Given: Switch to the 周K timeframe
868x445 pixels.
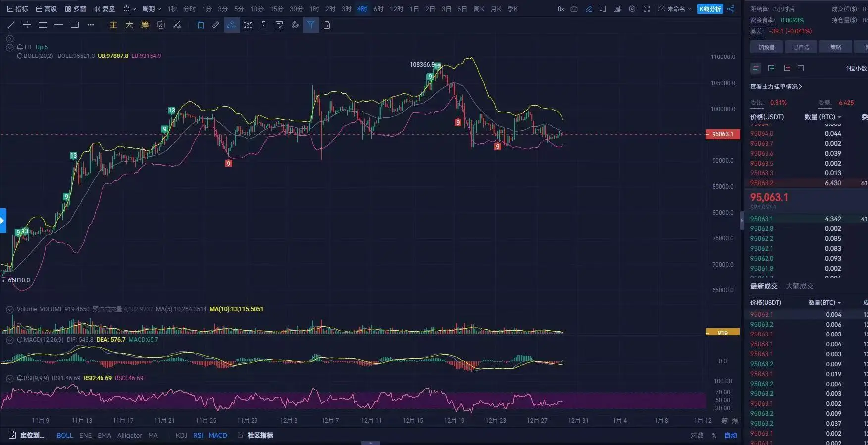Looking at the screenshot, I should (479, 9).
